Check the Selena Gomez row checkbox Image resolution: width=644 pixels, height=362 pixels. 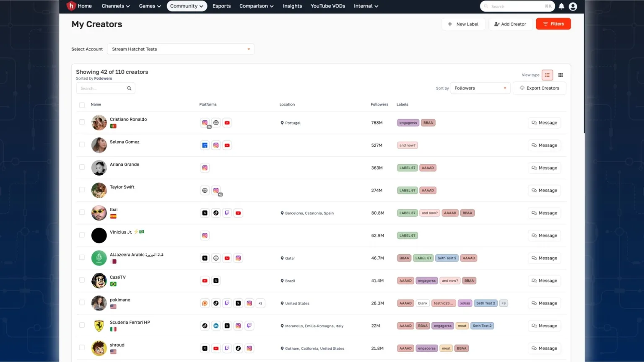(82, 145)
